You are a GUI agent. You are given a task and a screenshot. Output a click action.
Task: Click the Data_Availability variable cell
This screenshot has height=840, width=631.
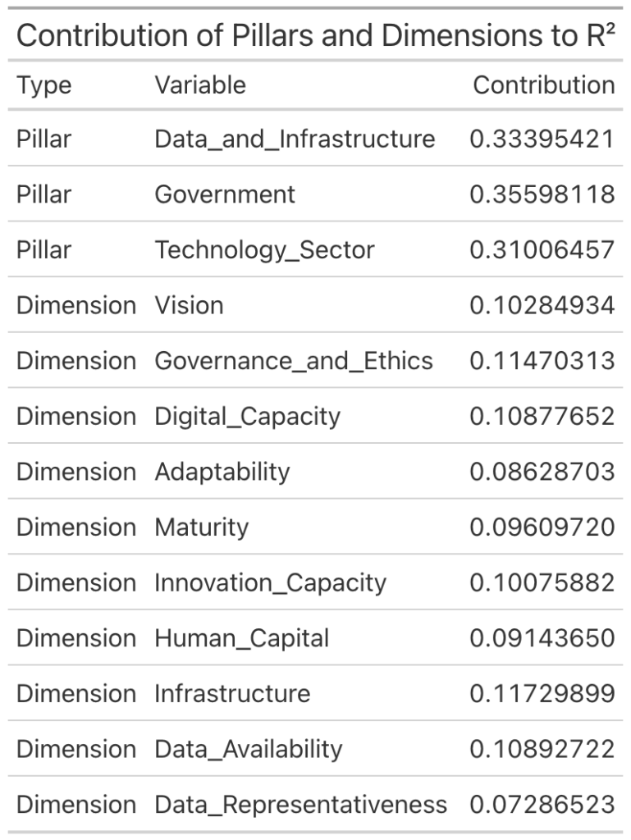click(x=248, y=749)
